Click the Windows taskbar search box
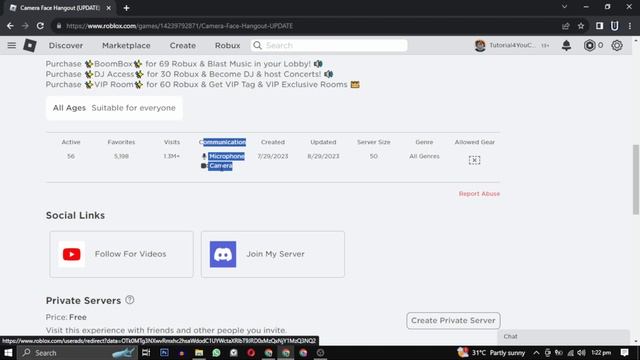The image size is (640, 360). click(78, 353)
